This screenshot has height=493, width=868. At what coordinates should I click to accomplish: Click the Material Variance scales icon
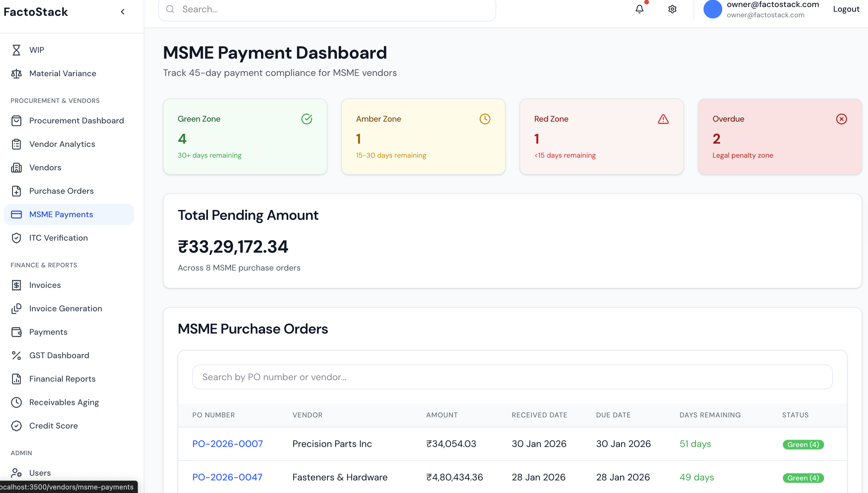click(16, 74)
